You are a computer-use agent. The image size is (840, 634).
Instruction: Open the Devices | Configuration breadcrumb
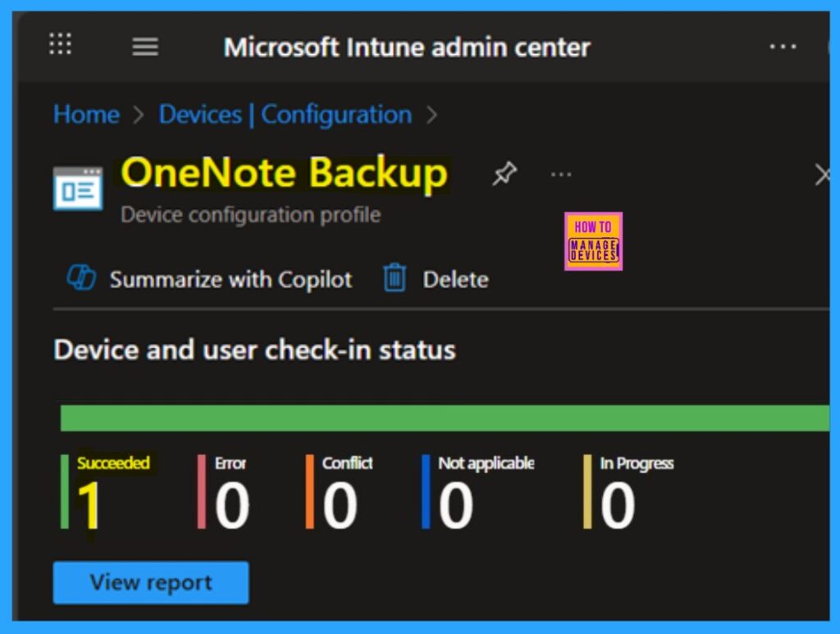285,115
